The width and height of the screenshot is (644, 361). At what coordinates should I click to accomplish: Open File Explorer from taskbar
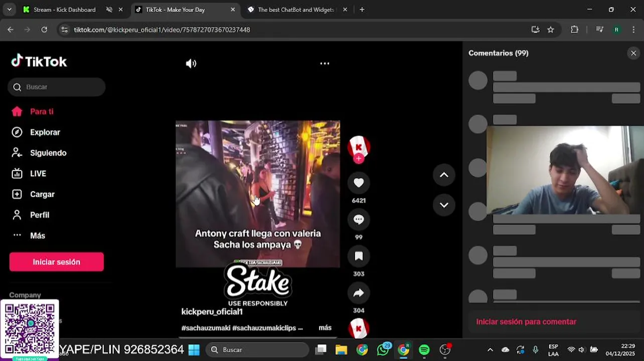341,350
